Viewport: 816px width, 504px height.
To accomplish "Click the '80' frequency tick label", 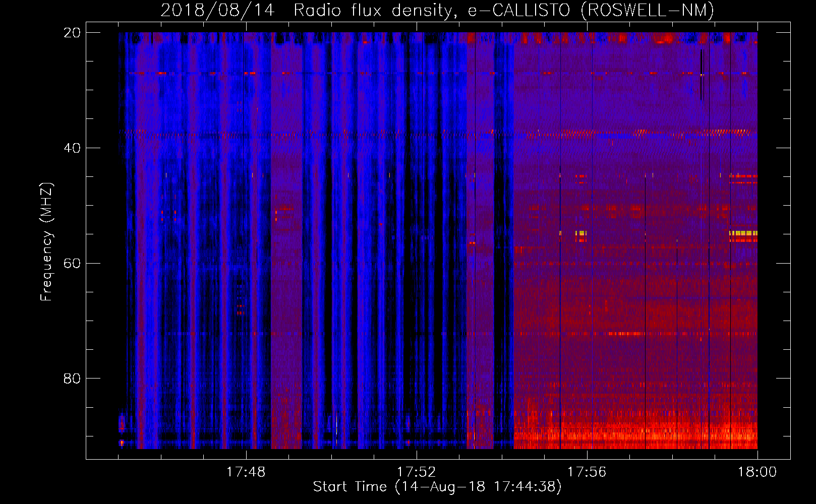I will (x=72, y=379).
